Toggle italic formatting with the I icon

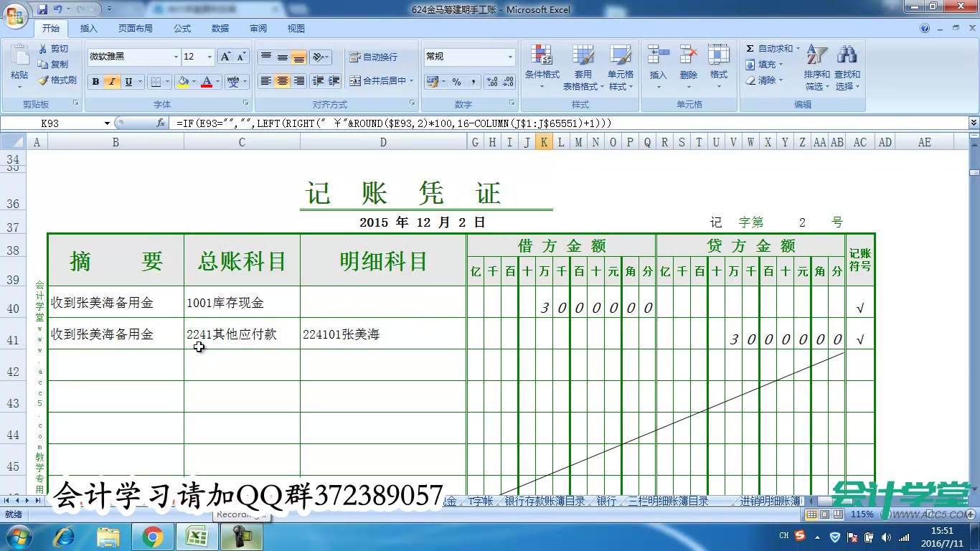111,81
